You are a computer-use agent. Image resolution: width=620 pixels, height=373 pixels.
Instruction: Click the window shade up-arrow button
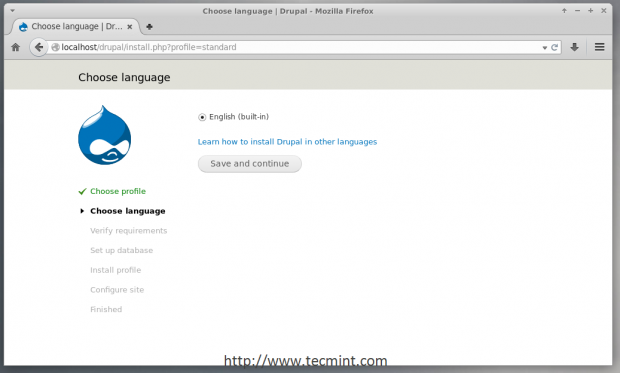[564, 11]
